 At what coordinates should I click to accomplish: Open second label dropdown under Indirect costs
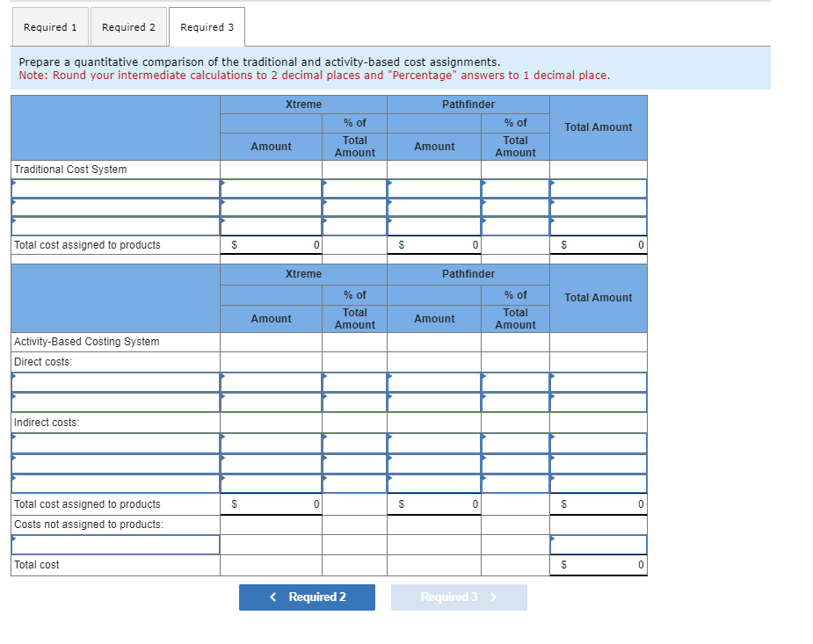pyautogui.click(x=115, y=464)
